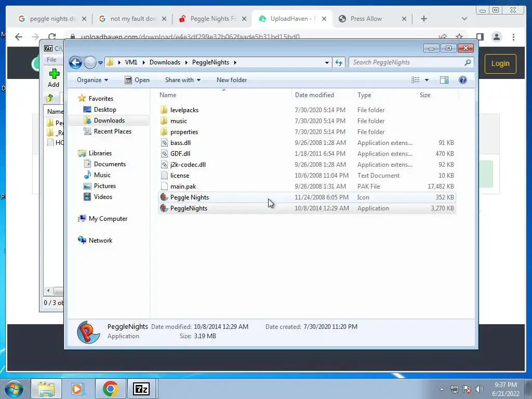
Task: Switch to Press Allow tab
Action: [373, 19]
